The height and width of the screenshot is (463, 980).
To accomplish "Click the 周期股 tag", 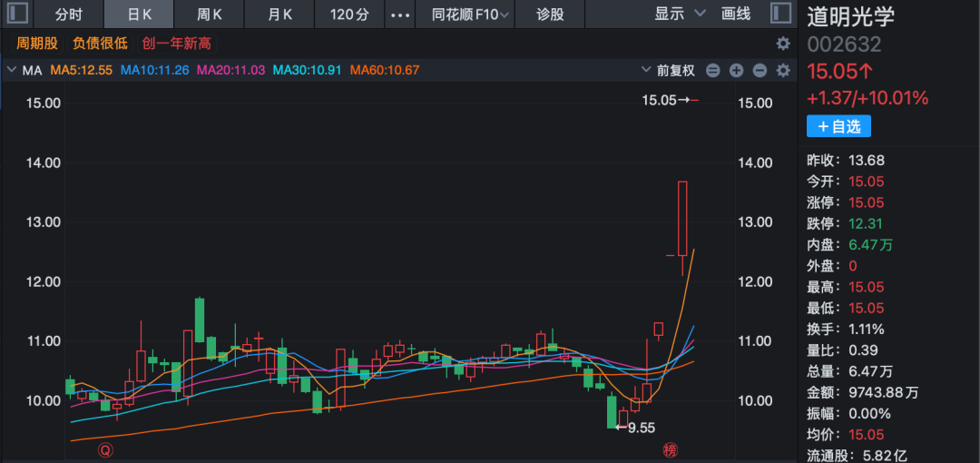I will pos(37,44).
